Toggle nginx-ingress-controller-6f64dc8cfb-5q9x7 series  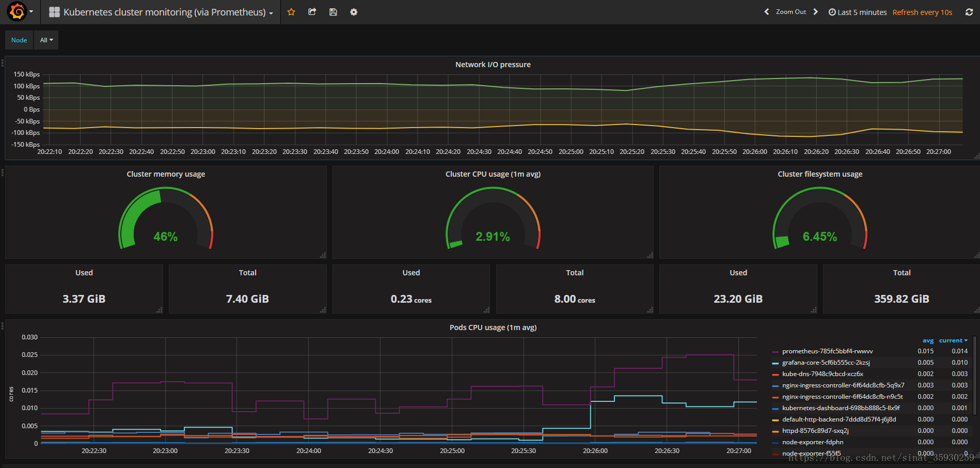843,385
